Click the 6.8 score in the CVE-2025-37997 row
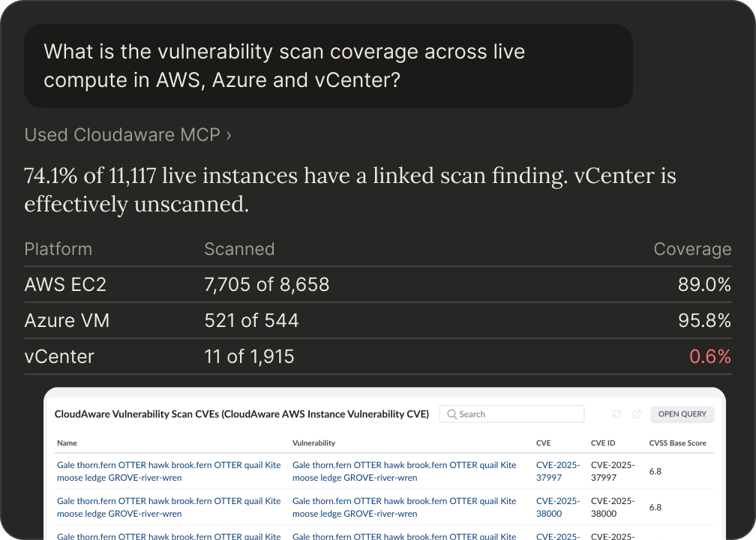Screen dimensions: 756x540 (x=655, y=472)
